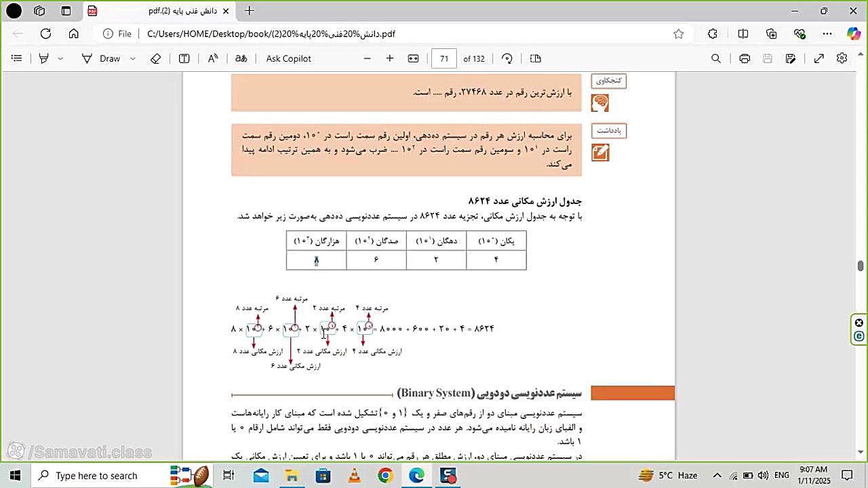Close the floating side widget
The height and width of the screenshot is (488, 868).
[x=859, y=323]
